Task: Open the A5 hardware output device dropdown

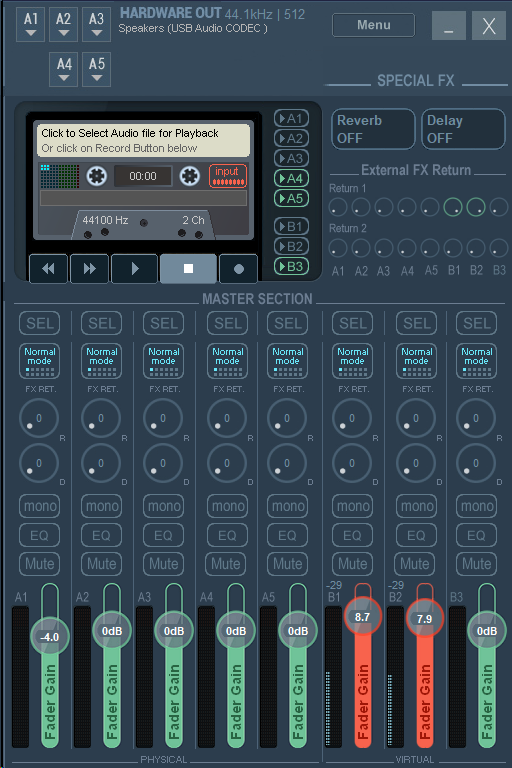Action: (x=97, y=70)
